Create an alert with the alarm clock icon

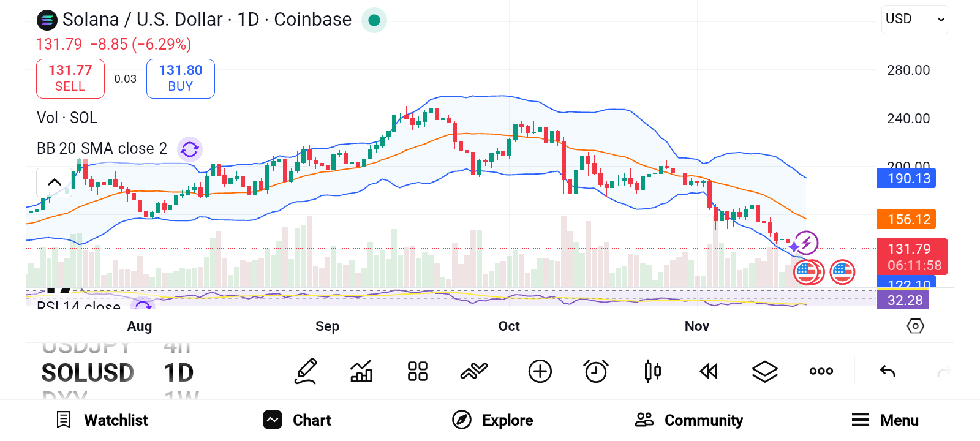tap(596, 371)
